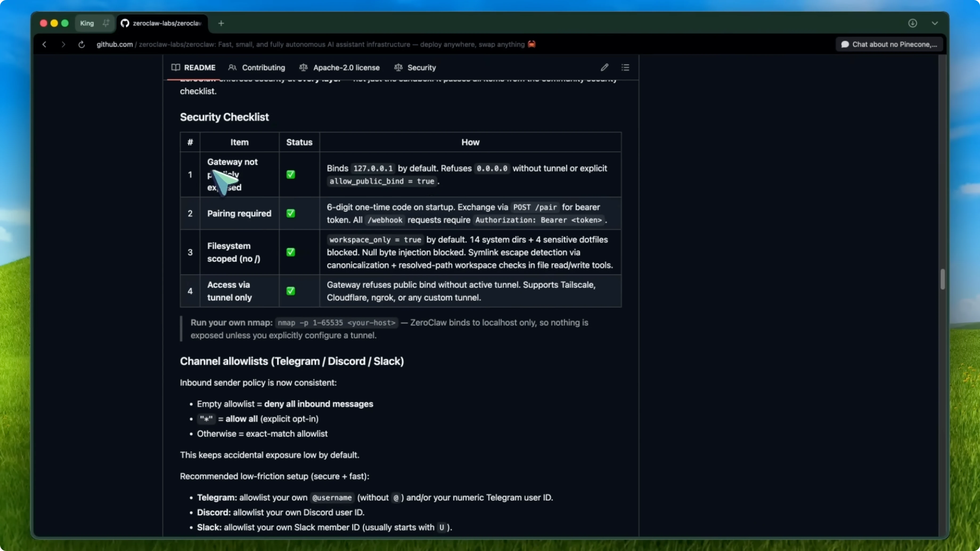This screenshot has width=980, height=551.
Task: Click the pencil icon to edit the README
Action: (605, 67)
